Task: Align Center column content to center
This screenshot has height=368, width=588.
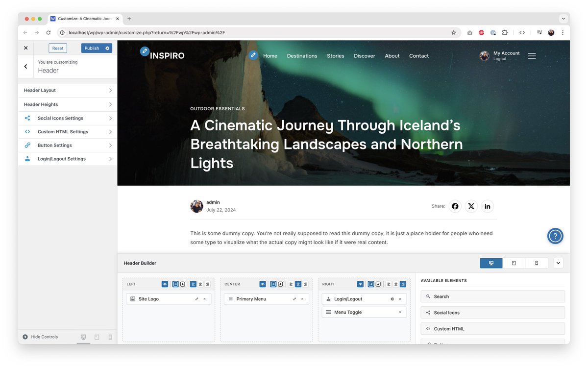Action: (298, 284)
